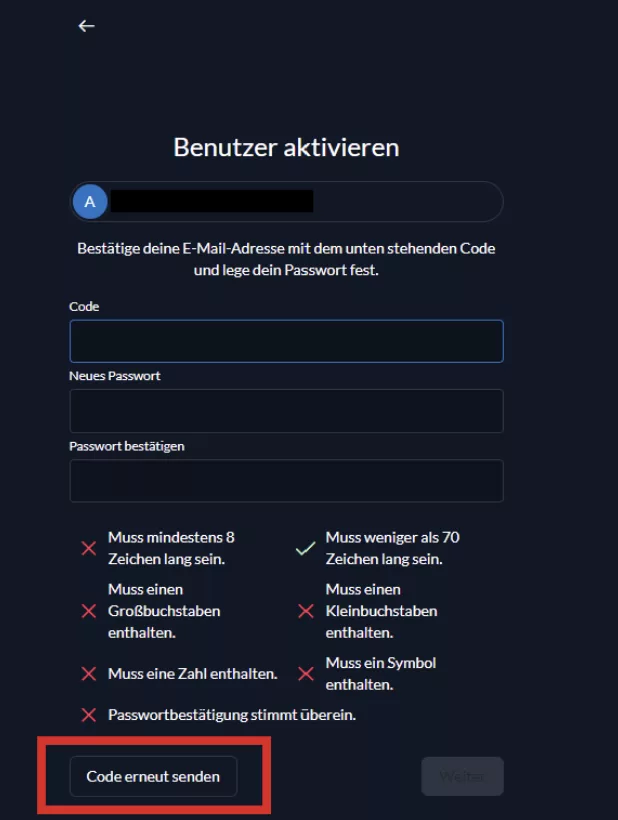
Task: Click the blue "A" avatar circle
Action: click(90, 202)
